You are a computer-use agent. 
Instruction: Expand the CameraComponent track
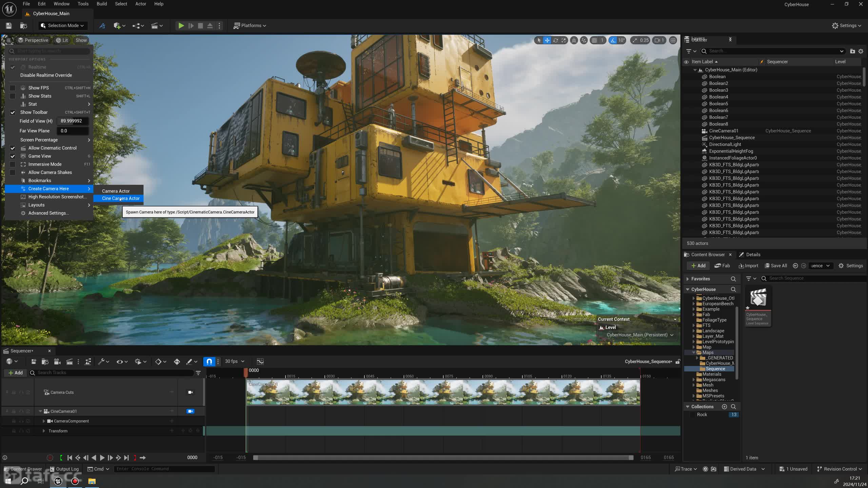[x=44, y=421]
